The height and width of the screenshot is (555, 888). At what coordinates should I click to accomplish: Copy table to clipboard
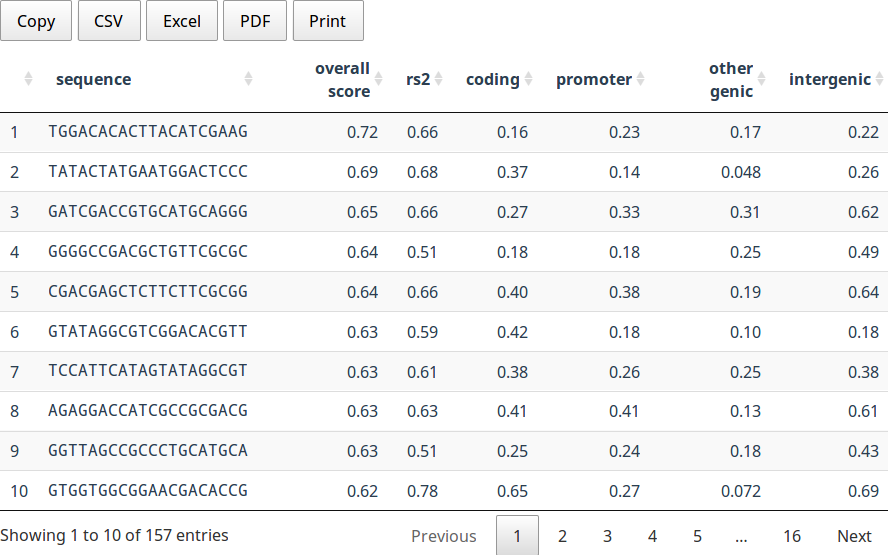tap(36, 21)
